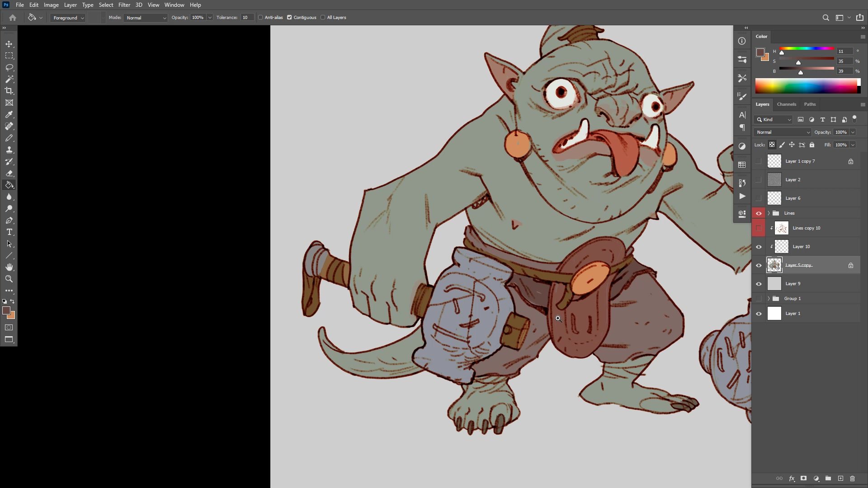Enable the Anti-alias checkbox
The height and width of the screenshot is (488, 868).
tap(260, 18)
